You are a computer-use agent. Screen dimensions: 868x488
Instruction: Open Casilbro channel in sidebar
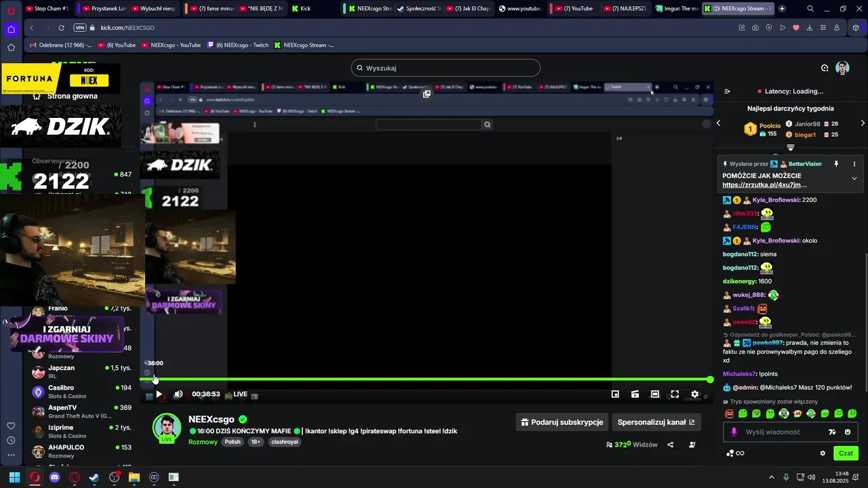click(x=81, y=392)
